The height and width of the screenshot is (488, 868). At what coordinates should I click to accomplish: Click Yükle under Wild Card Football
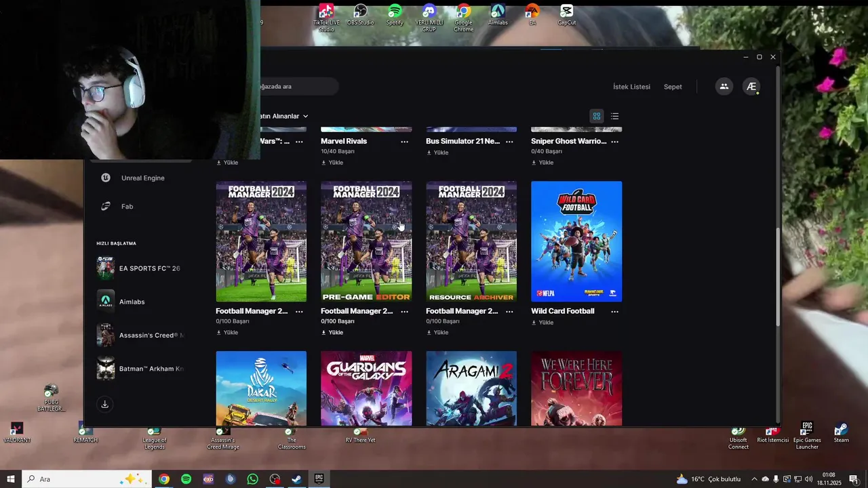(x=542, y=323)
